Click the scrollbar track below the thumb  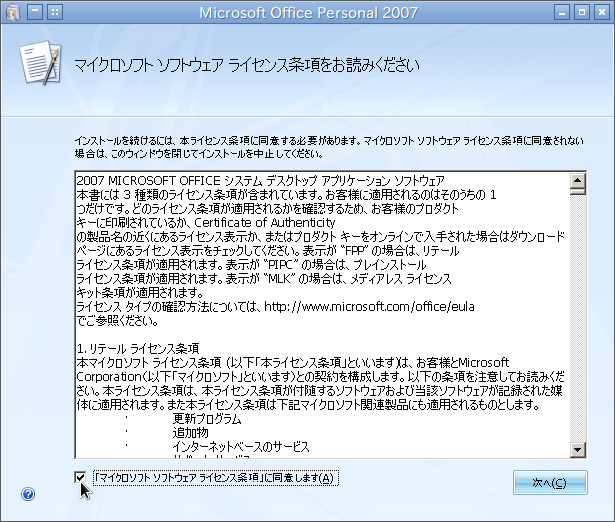[x=577, y=318]
